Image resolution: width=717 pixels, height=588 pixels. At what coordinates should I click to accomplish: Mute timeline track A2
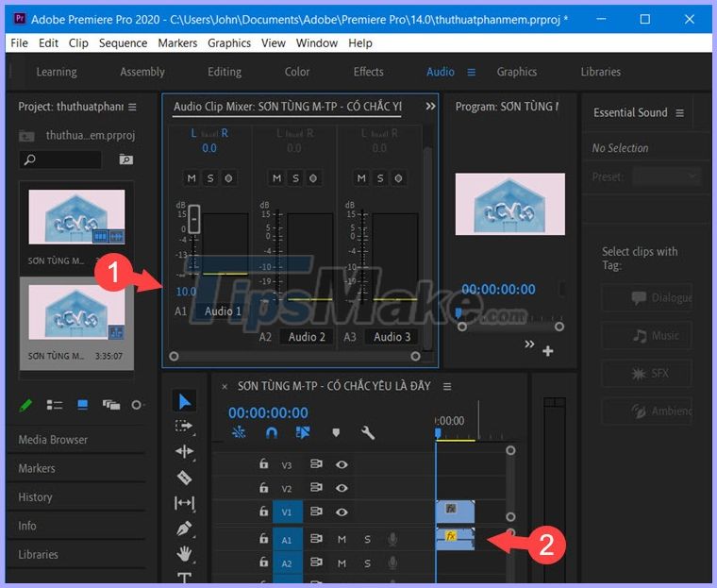tap(342, 563)
